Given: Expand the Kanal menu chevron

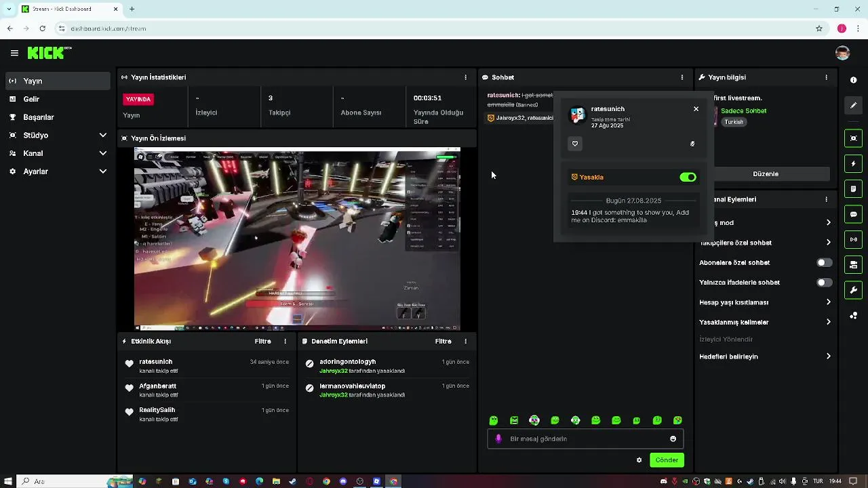Looking at the screenshot, I should point(103,153).
